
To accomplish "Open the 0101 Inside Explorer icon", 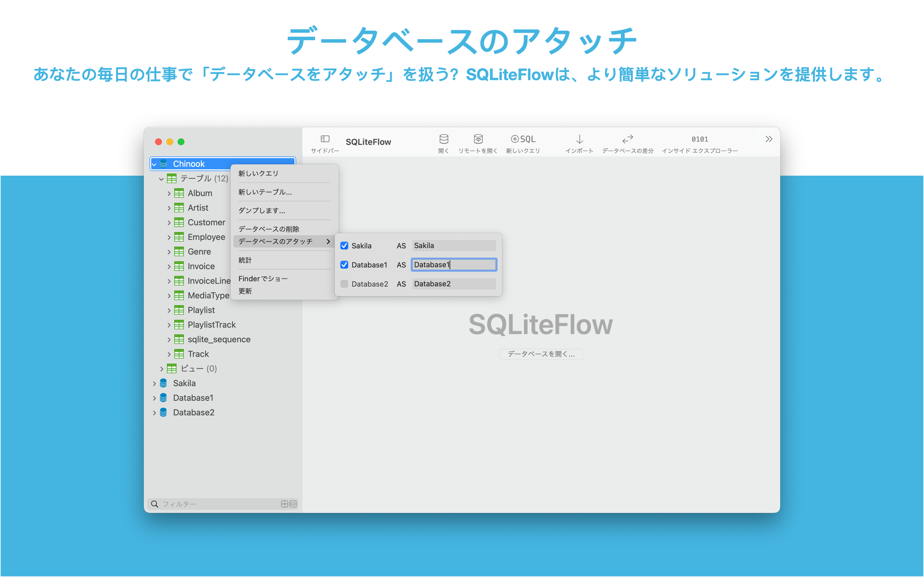I will pyautogui.click(x=699, y=139).
